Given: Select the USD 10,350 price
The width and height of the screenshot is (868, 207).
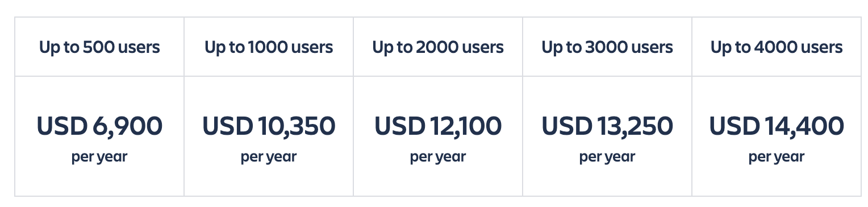Looking at the screenshot, I should 269,126.
